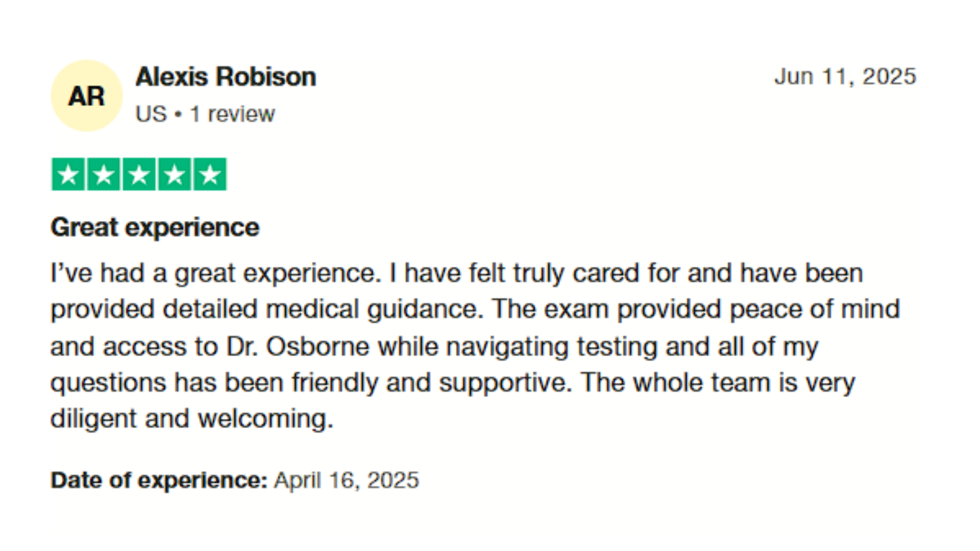Click the fourth green star
980x551 pixels.
175,174
